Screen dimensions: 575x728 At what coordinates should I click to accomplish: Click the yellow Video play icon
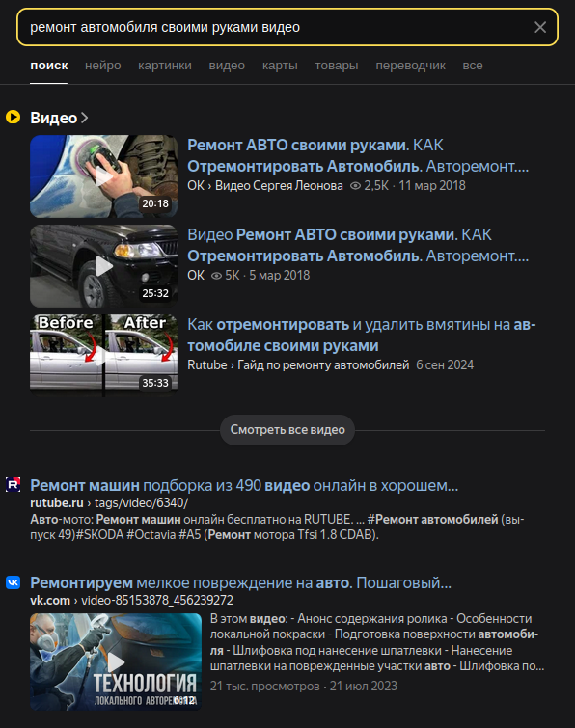click(x=13, y=117)
